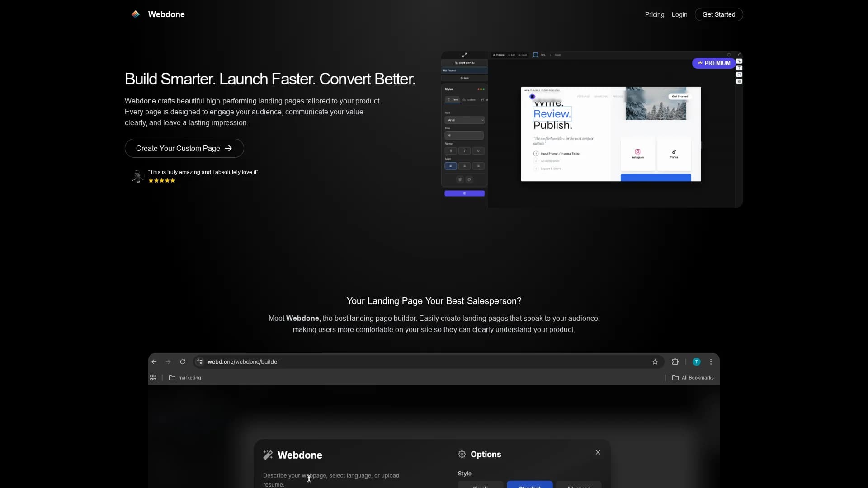Screen dimensions: 868x488
Task: Click the site settings icon beside URL
Action: [x=200, y=362]
